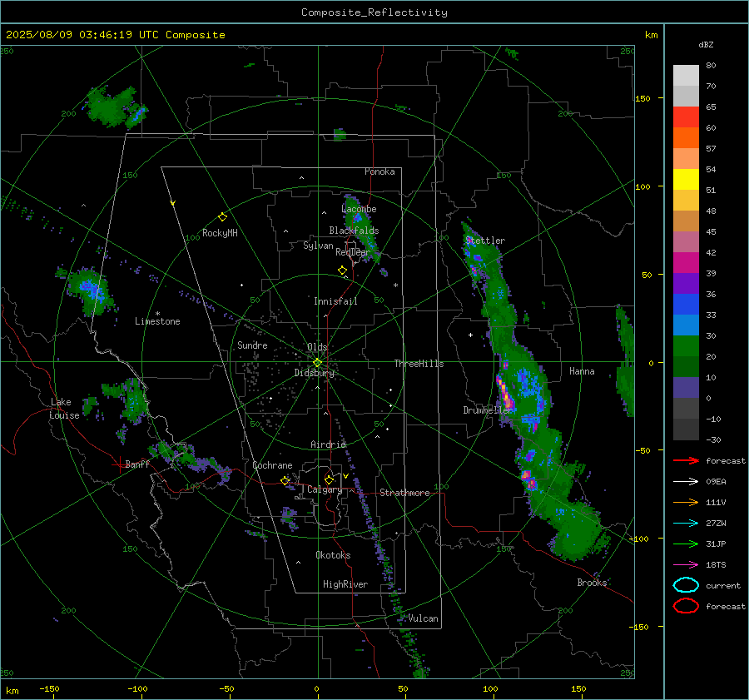Click the RedDeer city label
This screenshot has width=749, height=700.
point(353,252)
